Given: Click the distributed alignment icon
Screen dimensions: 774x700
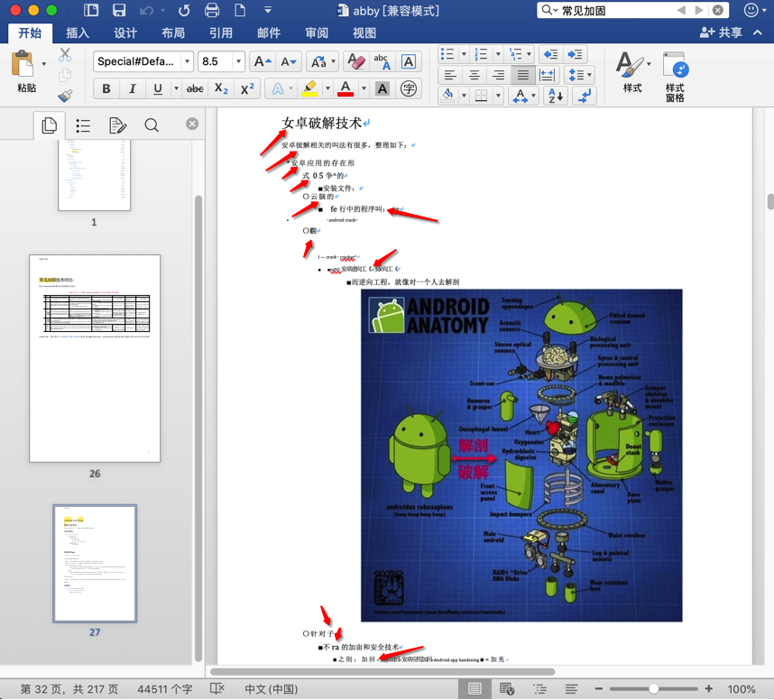Looking at the screenshot, I should tap(548, 75).
